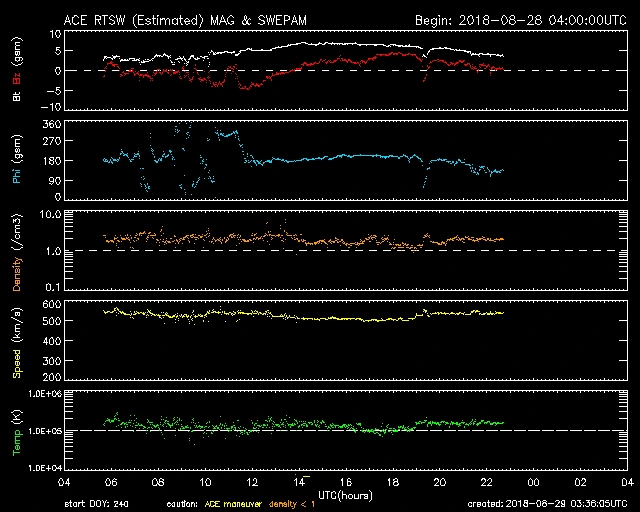Click the white Bt axis label
The height and width of the screenshot is (512, 640).
(17, 95)
